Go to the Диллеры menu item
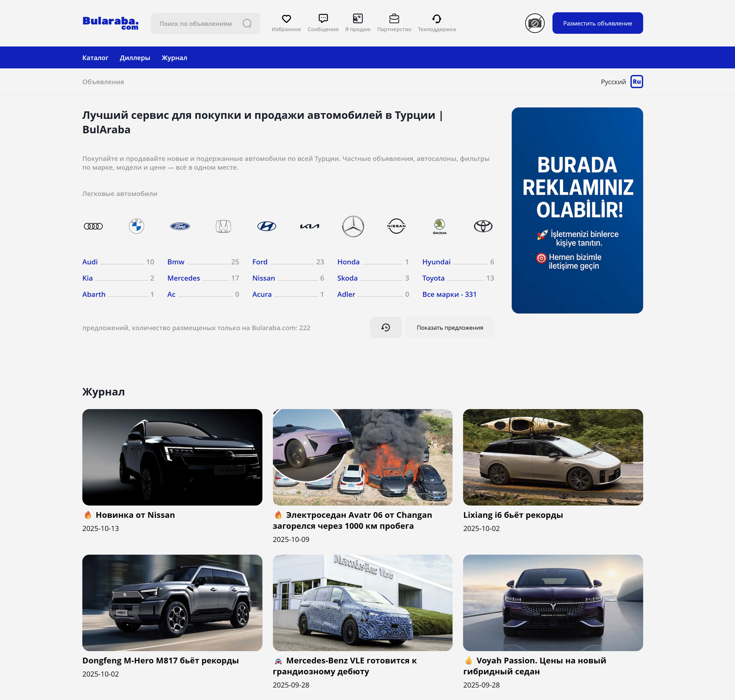This screenshot has width=735, height=700. pos(135,58)
